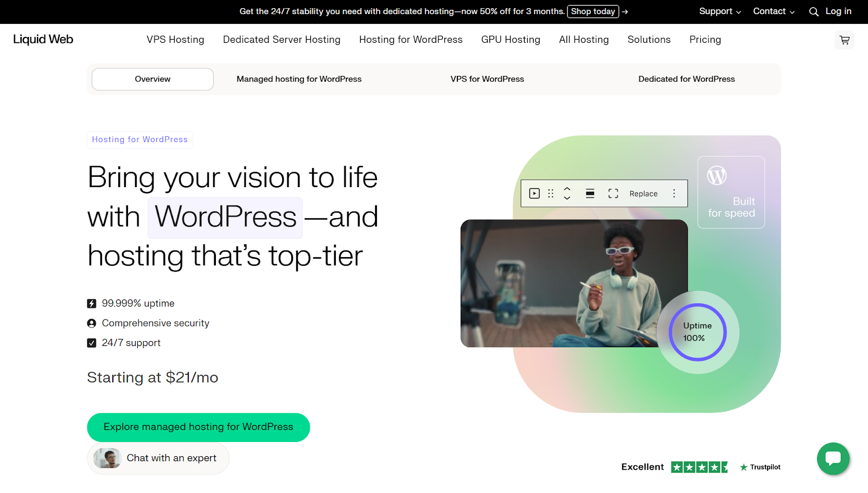Switch to VPS for WordPress tab
Screen dimensions: 868x493
pos(487,79)
